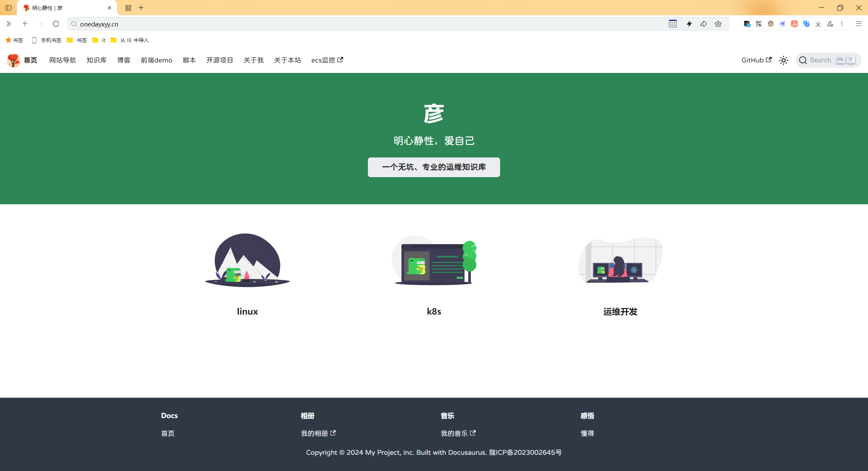Open the PDF extension icon
The height and width of the screenshot is (471, 868).
794,24
